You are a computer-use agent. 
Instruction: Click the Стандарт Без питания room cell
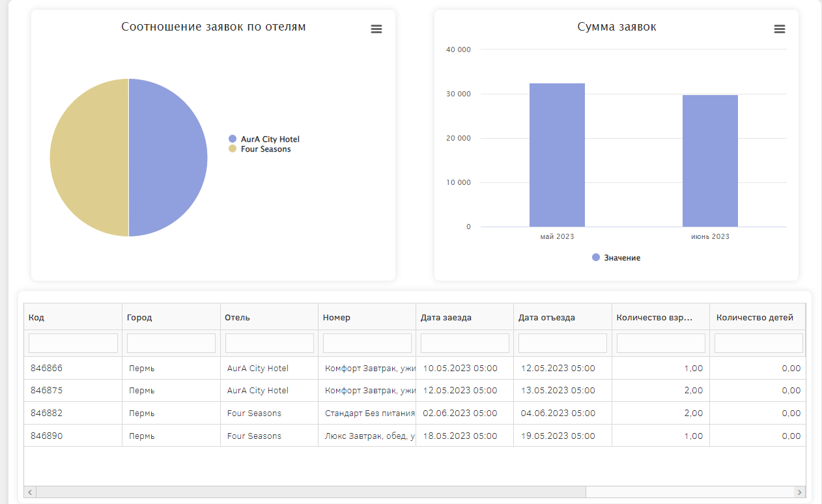pos(367,413)
